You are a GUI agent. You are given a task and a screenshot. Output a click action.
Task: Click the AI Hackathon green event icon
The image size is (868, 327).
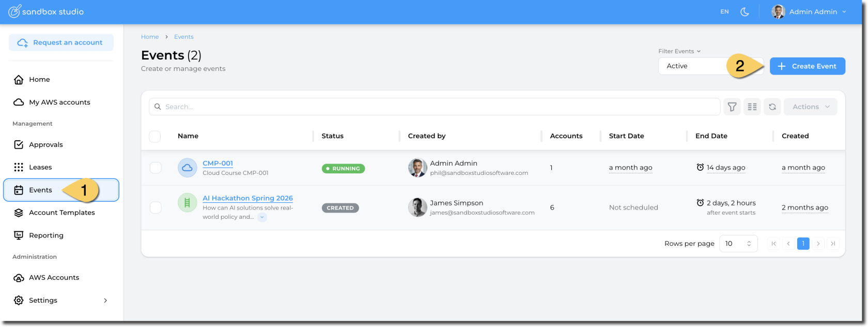[x=187, y=203]
